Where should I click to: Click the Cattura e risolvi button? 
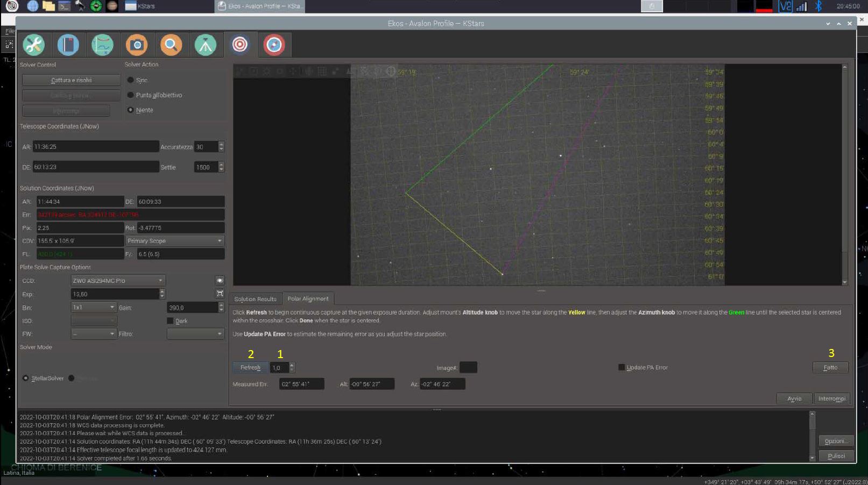(71, 80)
